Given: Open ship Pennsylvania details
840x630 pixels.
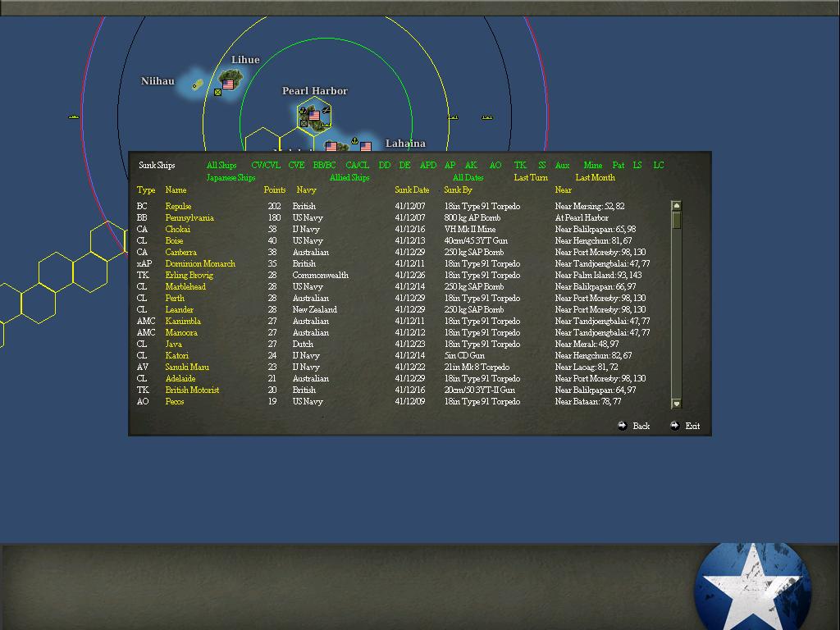Looking at the screenshot, I should [x=189, y=217].
